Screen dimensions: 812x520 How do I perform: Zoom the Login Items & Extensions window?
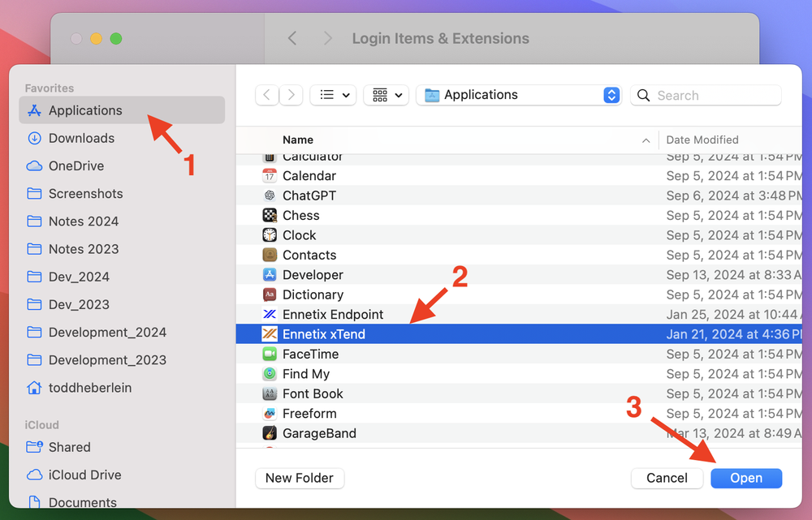coord(116,39)
